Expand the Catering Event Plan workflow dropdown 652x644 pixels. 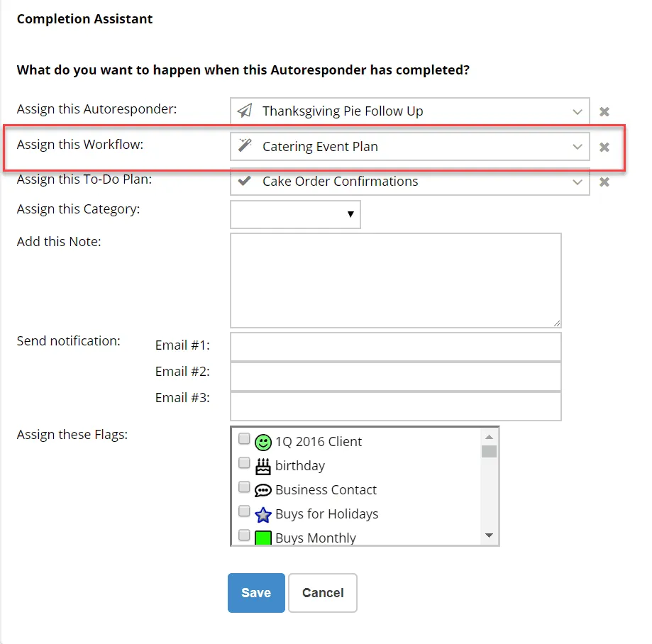coord(409,146)
